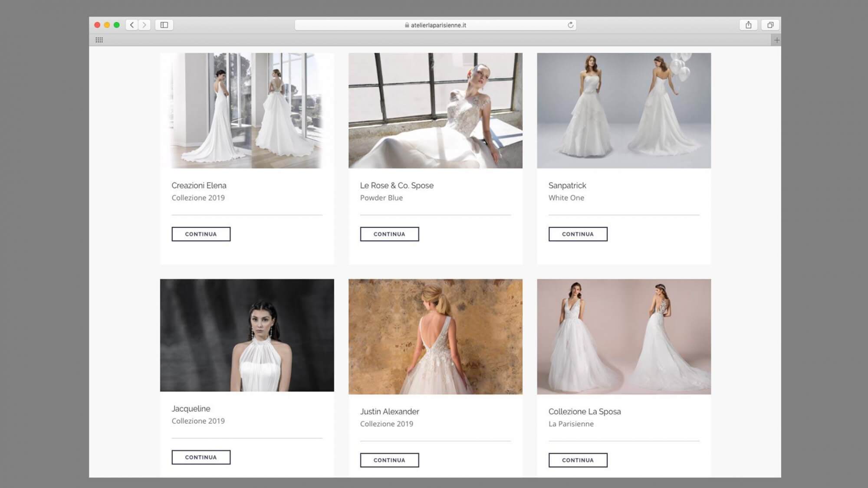Viewport: 868px width, 488px height.
Task: Click CONTINUA under Justin Alexander
Action: coord(389,460)
